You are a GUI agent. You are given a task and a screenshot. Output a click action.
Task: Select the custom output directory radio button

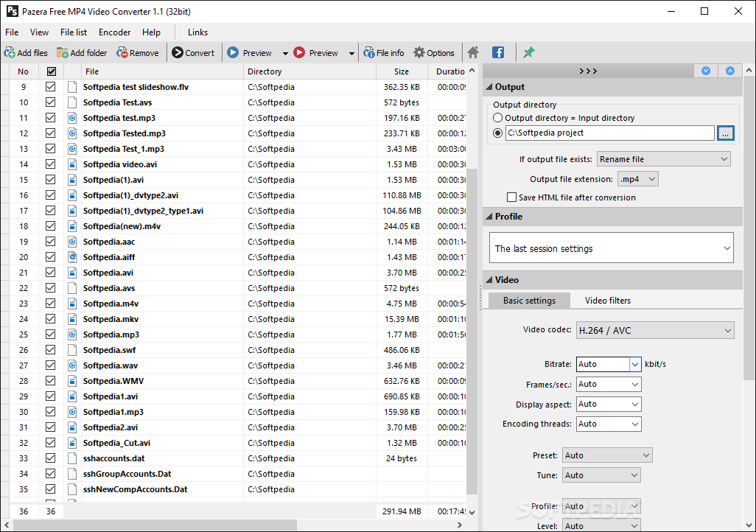[497, 133]
